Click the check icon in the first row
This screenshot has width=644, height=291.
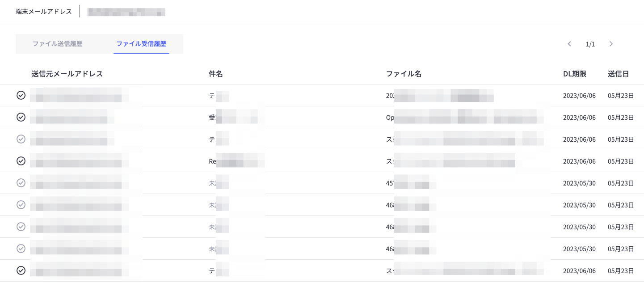[21, 95]
